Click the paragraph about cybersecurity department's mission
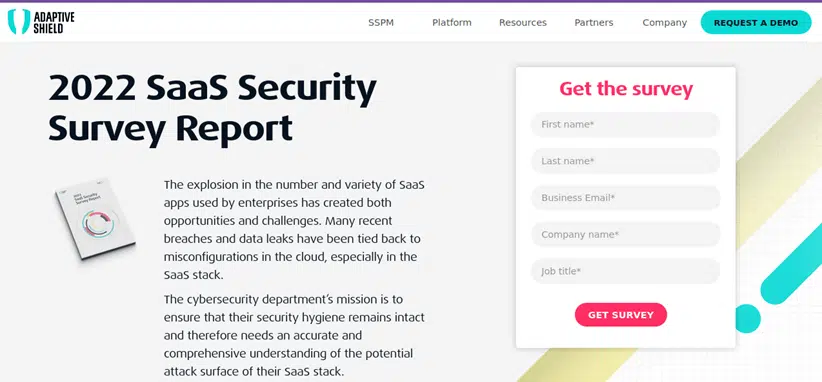Screen dimensions: 822x382 294,336
